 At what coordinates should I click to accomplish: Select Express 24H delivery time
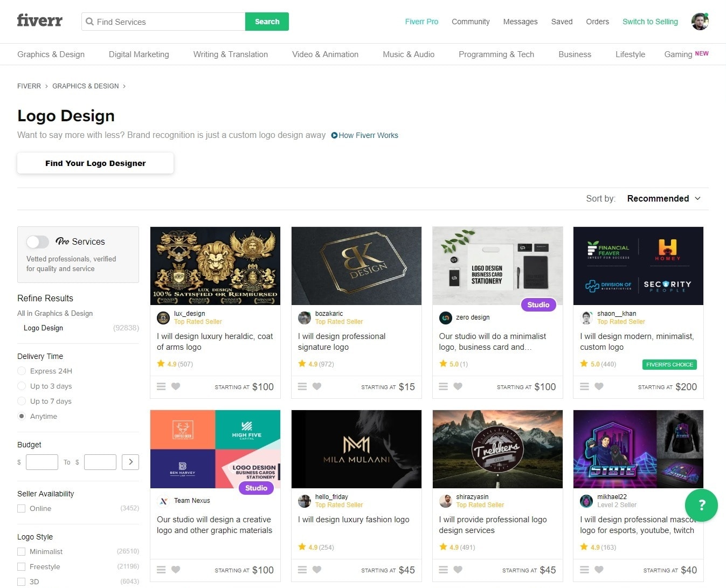[22, 371]
